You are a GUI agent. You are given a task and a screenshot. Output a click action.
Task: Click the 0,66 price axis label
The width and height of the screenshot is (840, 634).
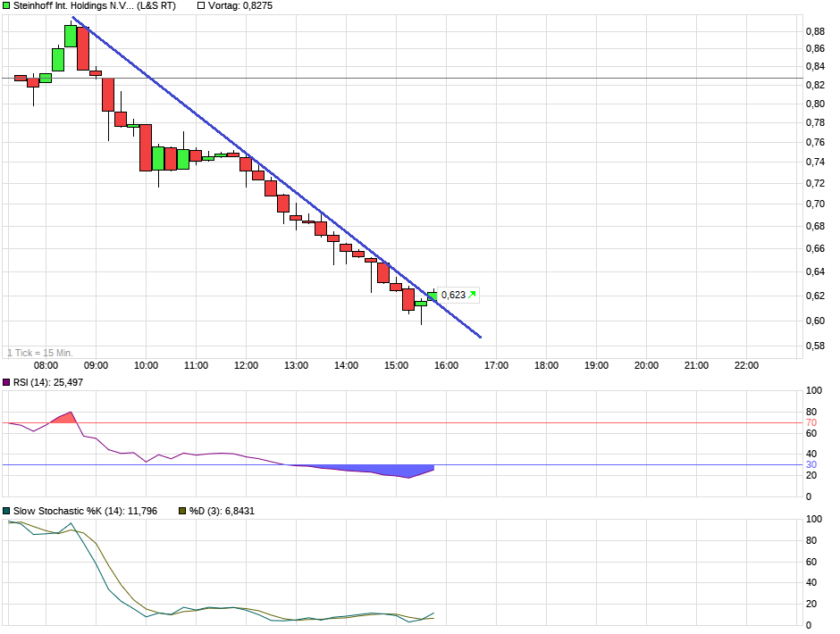point(815,248)
